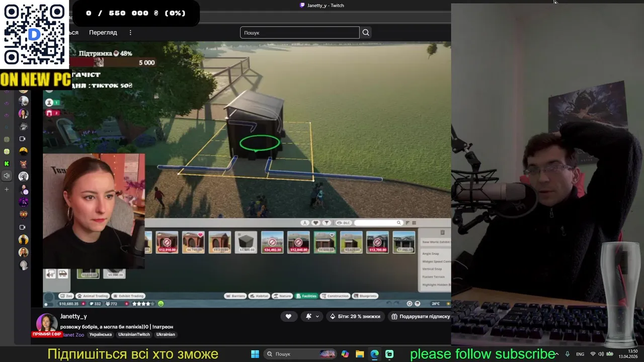This screenshot has height=362, width=644.
Task: Click the plus icon in left sidebar
Action: coord(7,190)
